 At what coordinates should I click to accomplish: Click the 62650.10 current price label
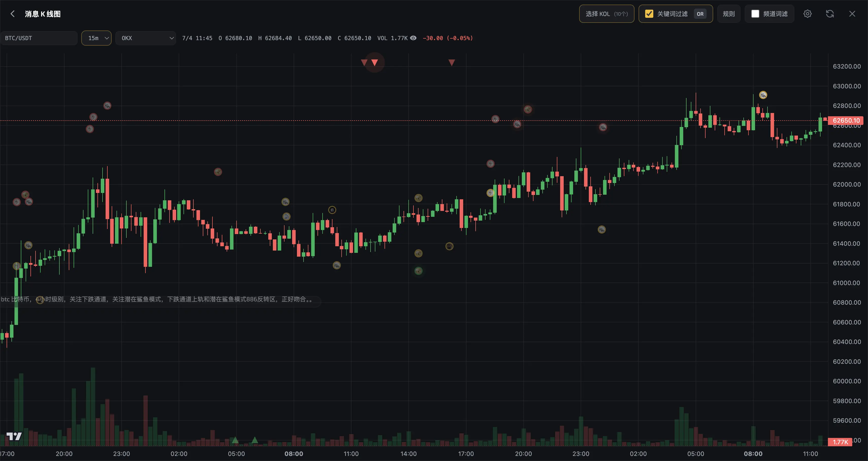click(846, 120)
